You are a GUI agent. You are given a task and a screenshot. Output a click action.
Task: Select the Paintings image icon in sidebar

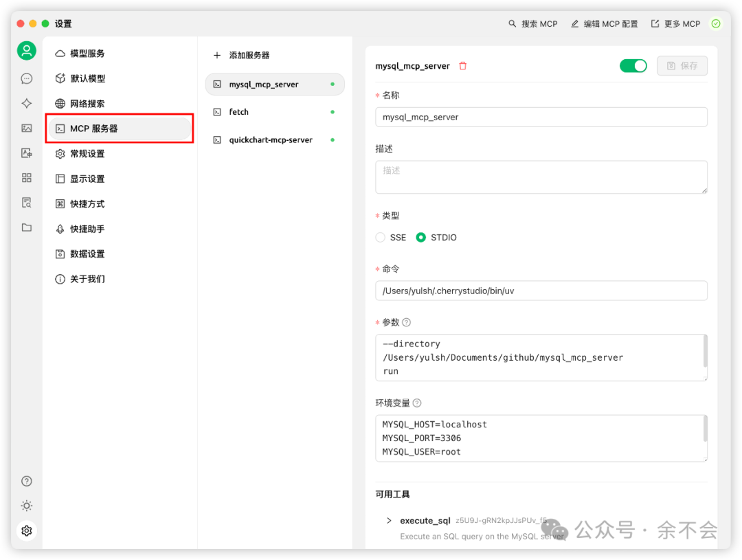click(26, 128)
